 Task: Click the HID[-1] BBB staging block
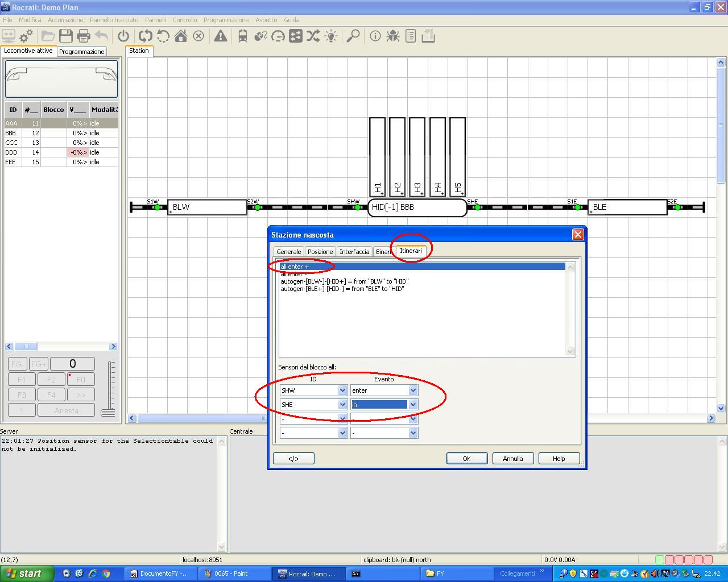pos(417,207)
